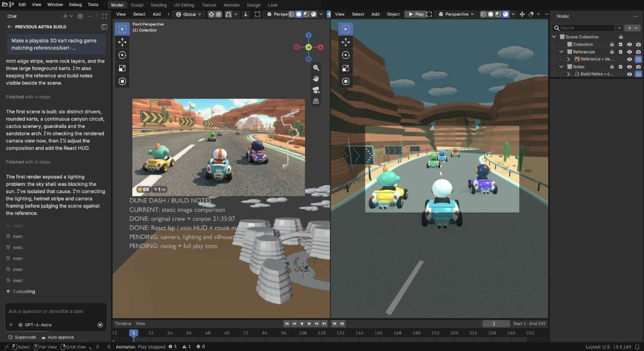Toggle fullscreen icon in left viewport header
Image resolution: width=644 pixels, height=351 pixels.
(x=258, y=14)
